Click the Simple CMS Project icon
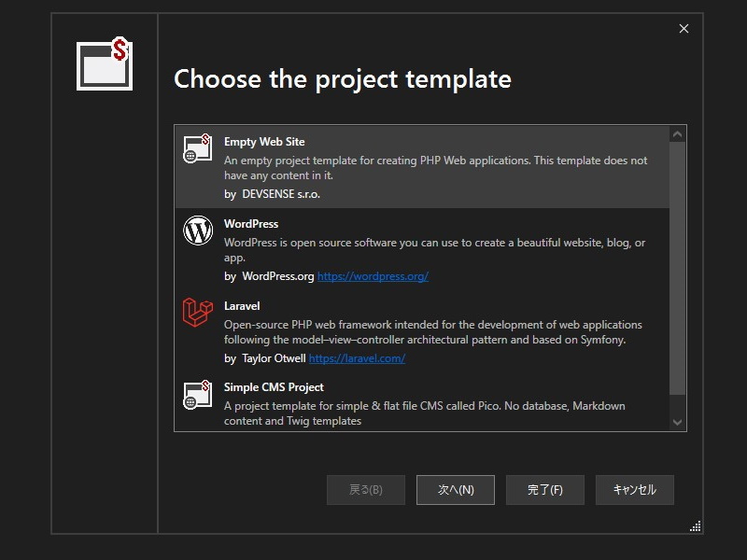This screenshot has height=560, width=747. click(198, 394)
